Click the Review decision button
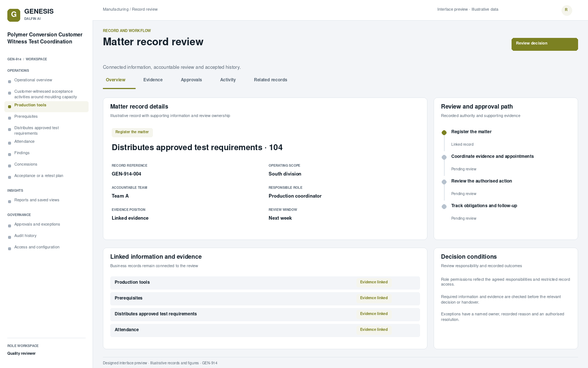The height and width of the screenshot is (368, 588). 545,44
